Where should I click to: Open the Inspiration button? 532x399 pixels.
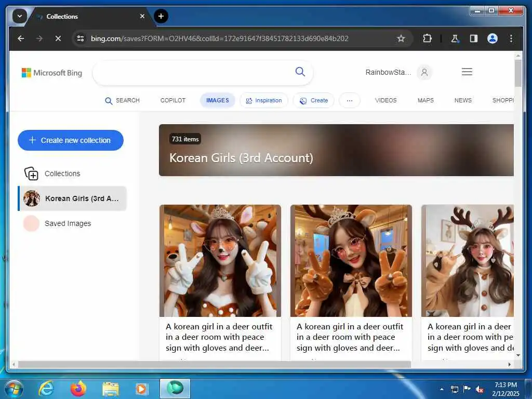264,100
